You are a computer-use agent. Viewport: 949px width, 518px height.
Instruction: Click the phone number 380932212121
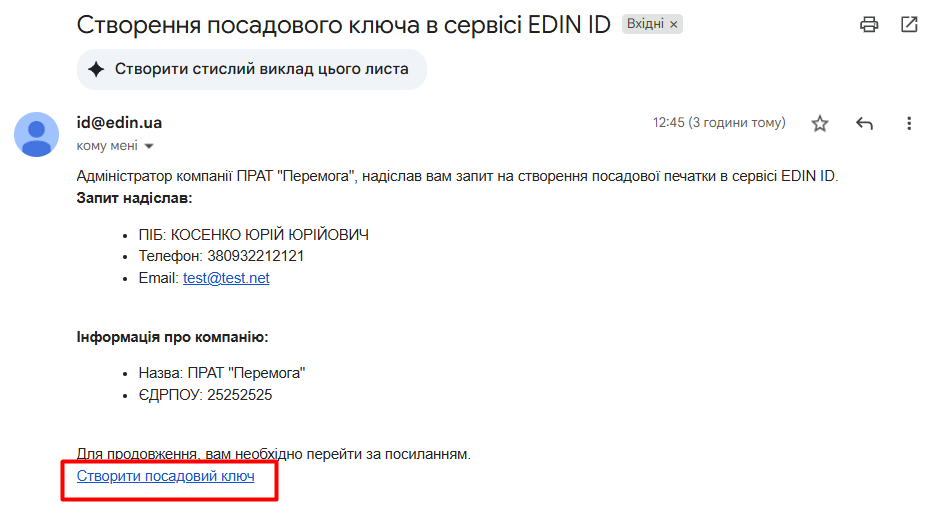(x=256, y=256)
